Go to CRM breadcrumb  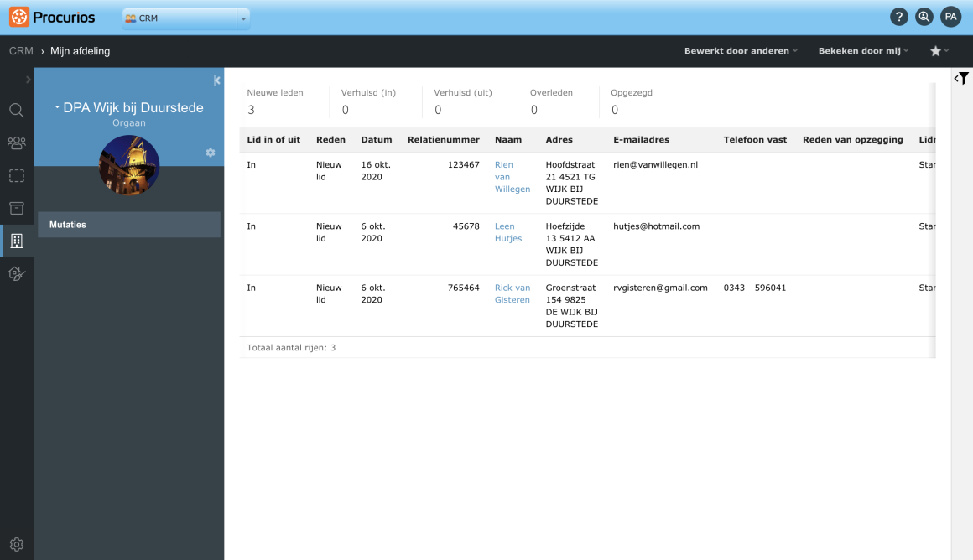click(x=21, y=51)
